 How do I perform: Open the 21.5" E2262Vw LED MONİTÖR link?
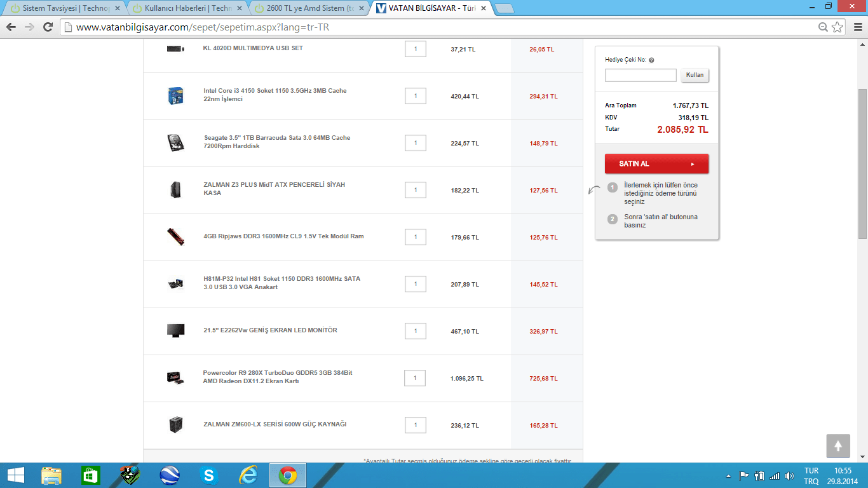[x=270, y=330]
